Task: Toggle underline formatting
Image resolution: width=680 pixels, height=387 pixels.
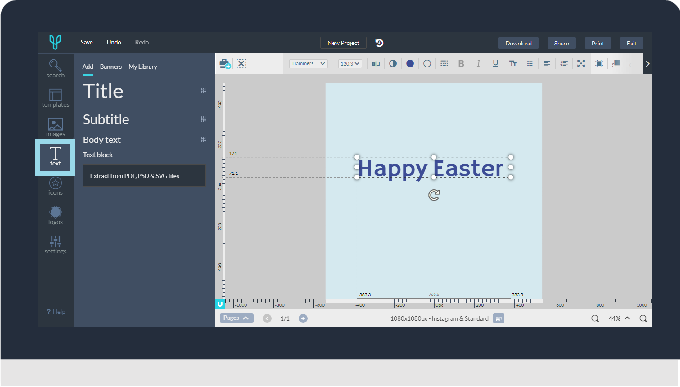Action: coord(495,64)
